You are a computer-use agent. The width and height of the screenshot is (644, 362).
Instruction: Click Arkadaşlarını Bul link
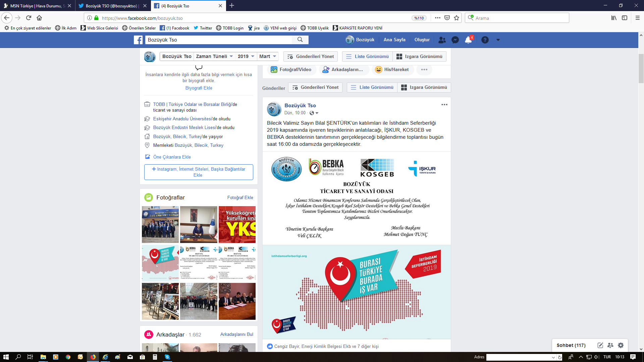tap(237, 334)
